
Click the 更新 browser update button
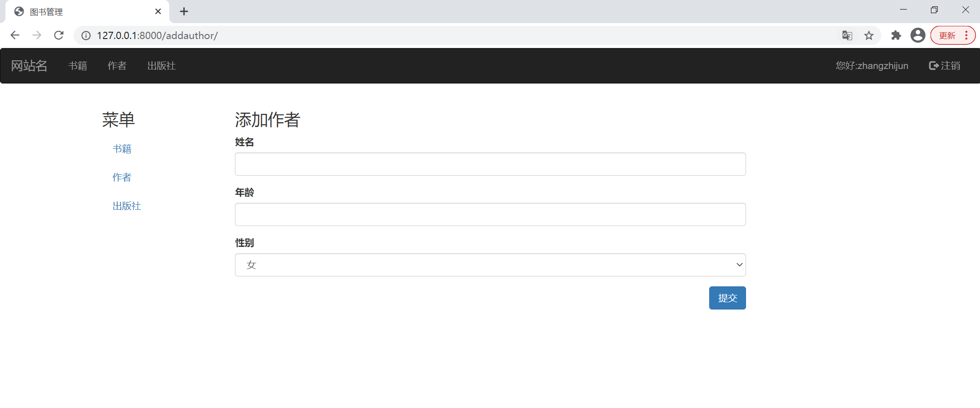[947, 35]
